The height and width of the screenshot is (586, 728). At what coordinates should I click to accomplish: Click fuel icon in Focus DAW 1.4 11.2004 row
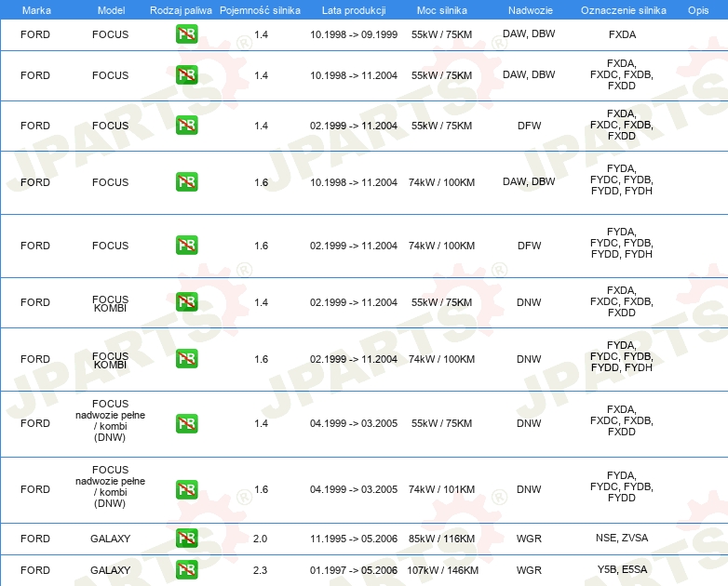pyautogui.click(x=186, y=75)
